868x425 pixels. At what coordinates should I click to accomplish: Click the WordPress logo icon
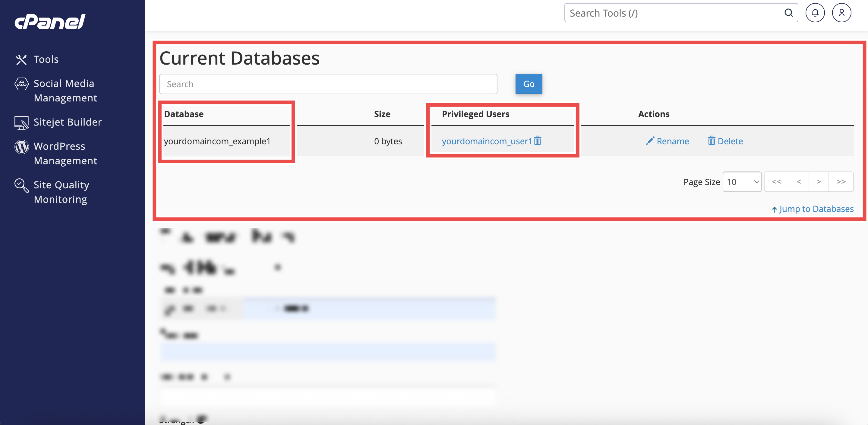coord(22,147)
